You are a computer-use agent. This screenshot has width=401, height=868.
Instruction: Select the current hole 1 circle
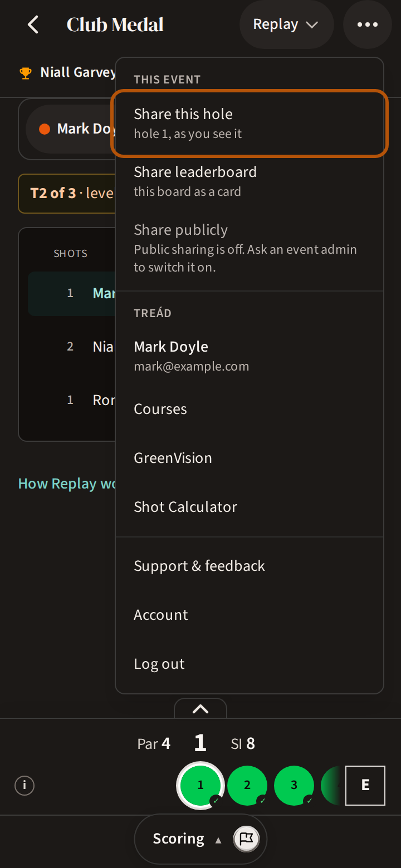(x=200, y=785)
